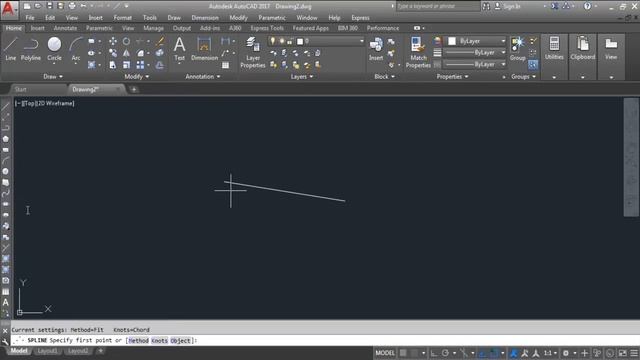Insert a Table from Annotation panel
This screenshot has width=640, height=360.
225,65
